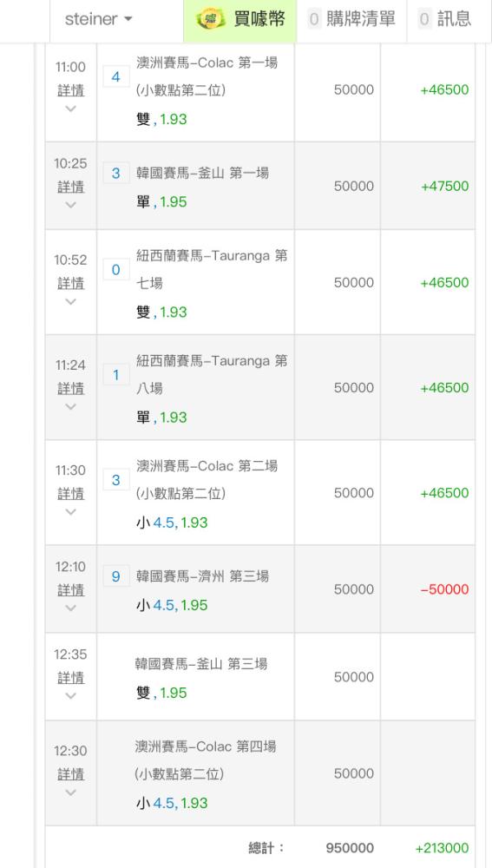Screen dimensions: 492x868
Task: Click the 0 badge next to 訊息
Action: pos(424,19)
